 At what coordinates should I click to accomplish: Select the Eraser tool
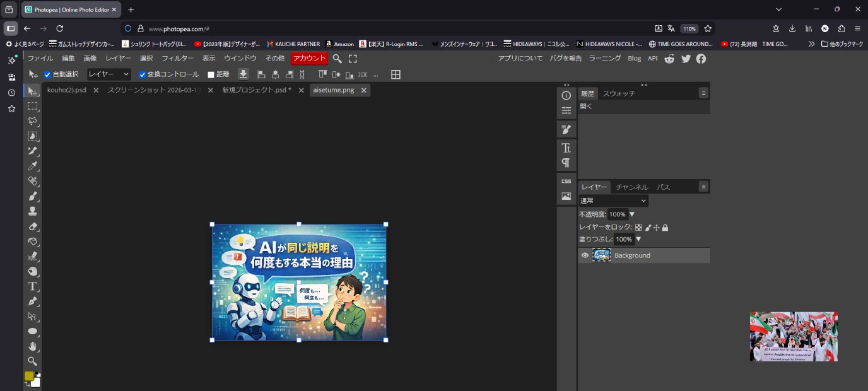[32, 226]
